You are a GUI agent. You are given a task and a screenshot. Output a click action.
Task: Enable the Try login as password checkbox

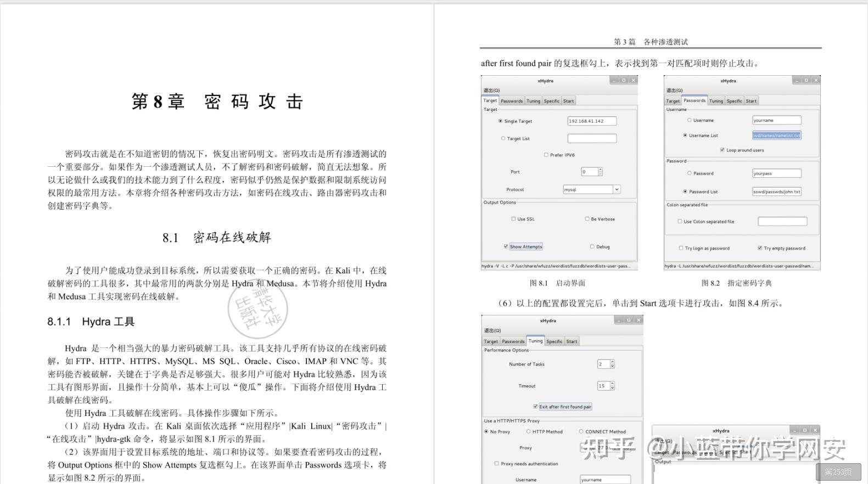point(681,248)
